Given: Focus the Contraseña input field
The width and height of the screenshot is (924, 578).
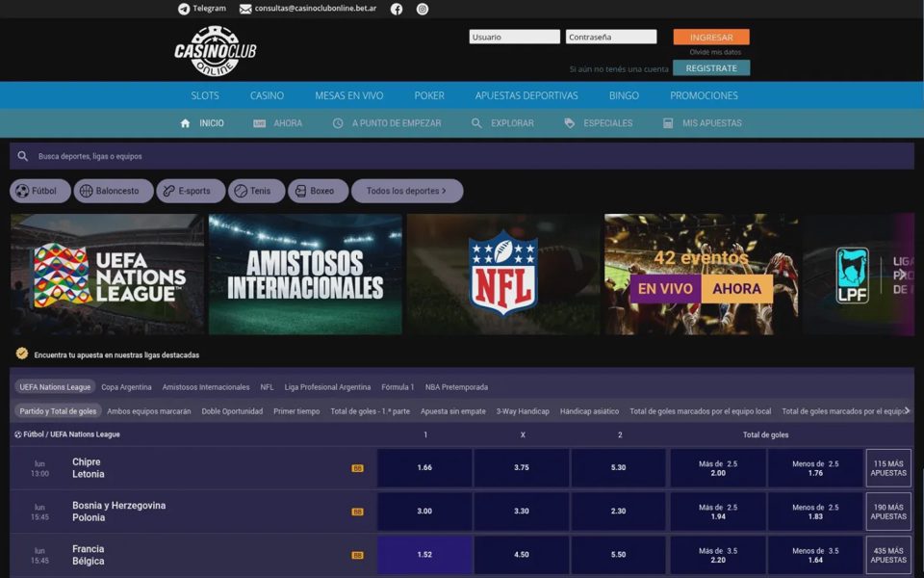Looking at the screenshot, I should (611, 38).
